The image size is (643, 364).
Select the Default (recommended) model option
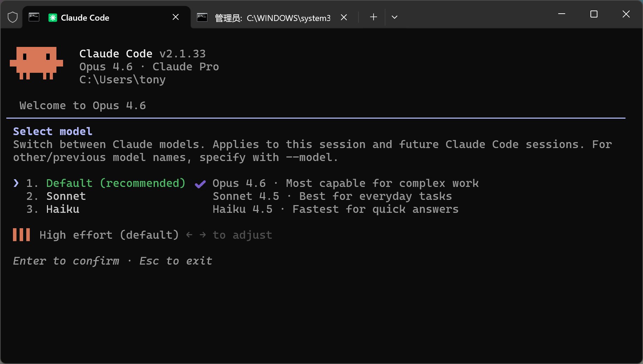tap(116, 183)
